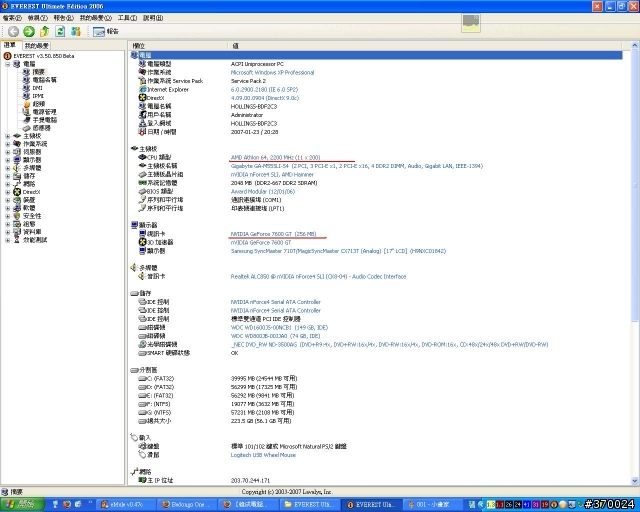Open the 檢視(V) View menu
The image size is (640, 512).
pos(38,18)
